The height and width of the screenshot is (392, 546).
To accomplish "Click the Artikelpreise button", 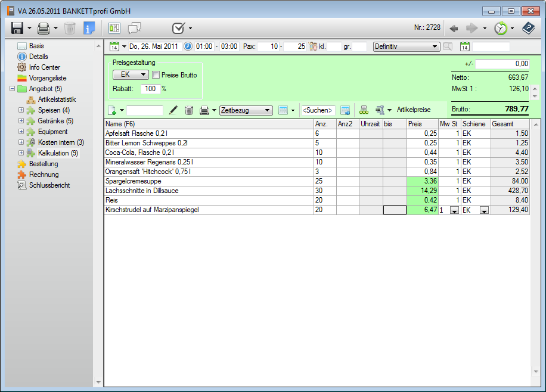I will (x=413, y=110).
